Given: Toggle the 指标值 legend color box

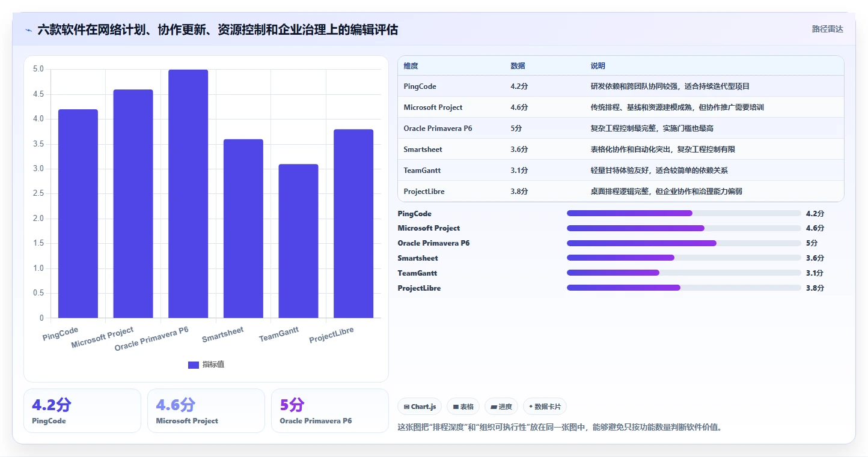Looking at the screenshot, I should [x=194, y=365].
